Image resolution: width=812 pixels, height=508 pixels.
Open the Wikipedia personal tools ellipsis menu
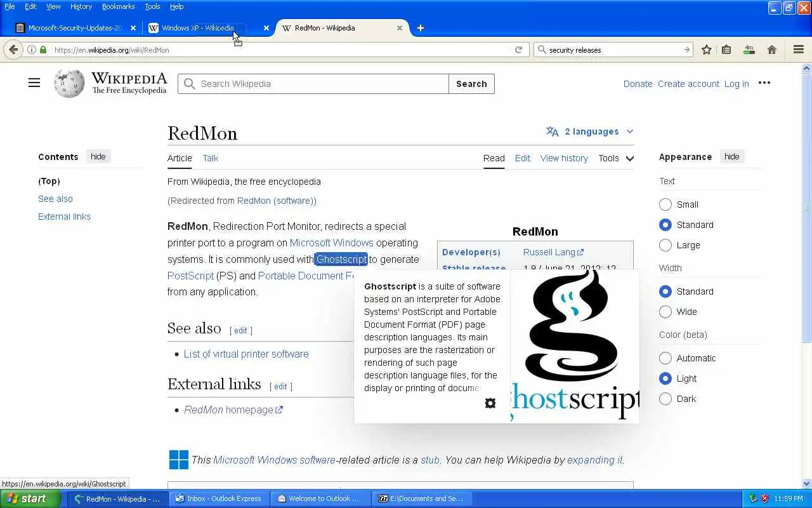[x=764, y=83]
